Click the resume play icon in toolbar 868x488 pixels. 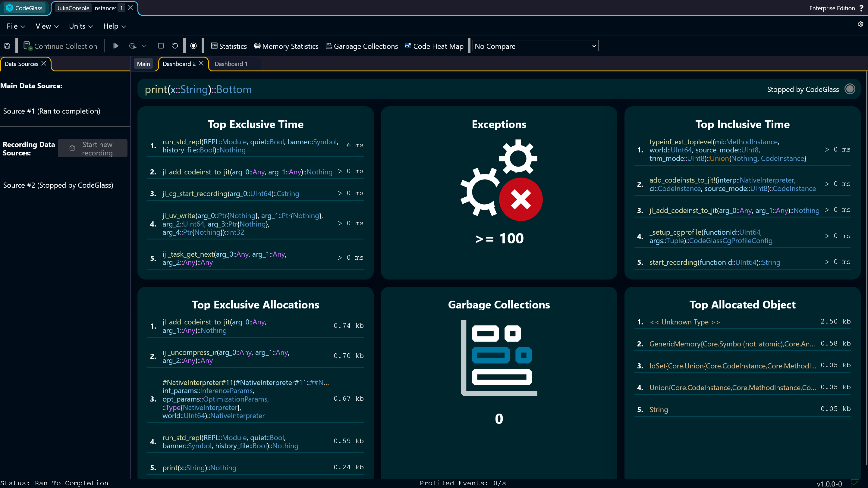point(115,46)
